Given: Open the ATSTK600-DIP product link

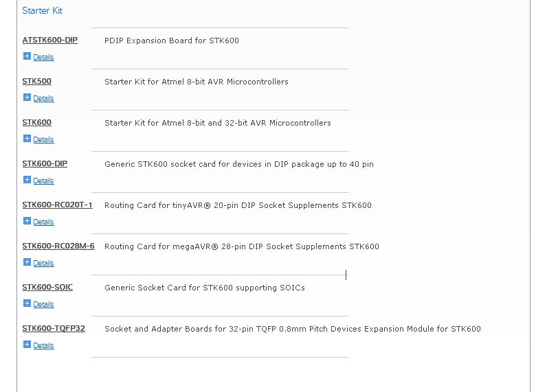Looking at the screenshot, I should pos(50,40).
